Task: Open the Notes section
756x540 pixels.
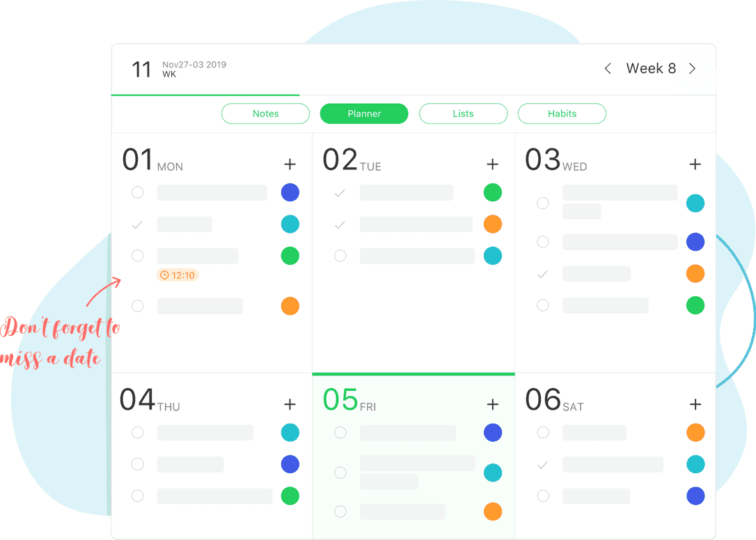Action: pyautogui.click(x=265, y=113)
